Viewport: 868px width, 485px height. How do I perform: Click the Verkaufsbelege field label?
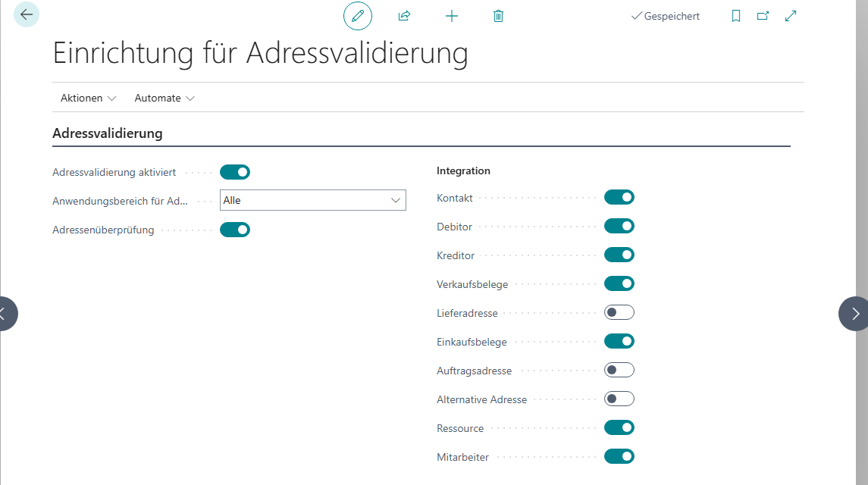pos(472,285)
